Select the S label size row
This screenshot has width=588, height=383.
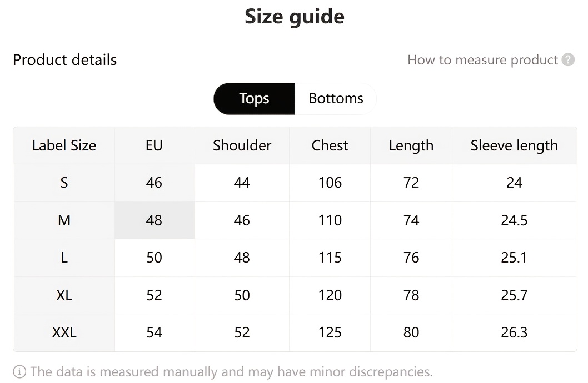[64, 183]
